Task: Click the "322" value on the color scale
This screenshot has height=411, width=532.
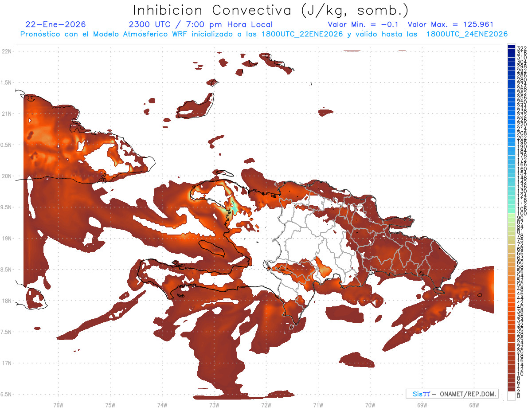Action: (521, 49)
